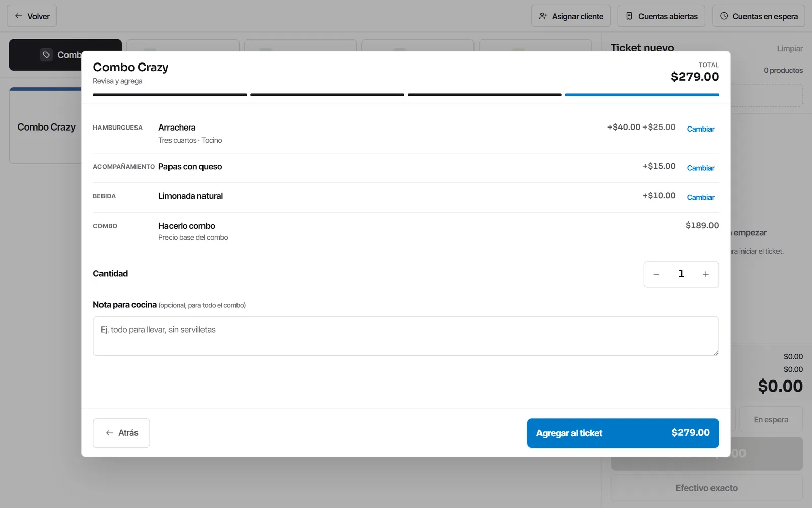Click the clock icon in Cuentas en espera
This screenshot has width=812, height=508.
pos(724,16)
